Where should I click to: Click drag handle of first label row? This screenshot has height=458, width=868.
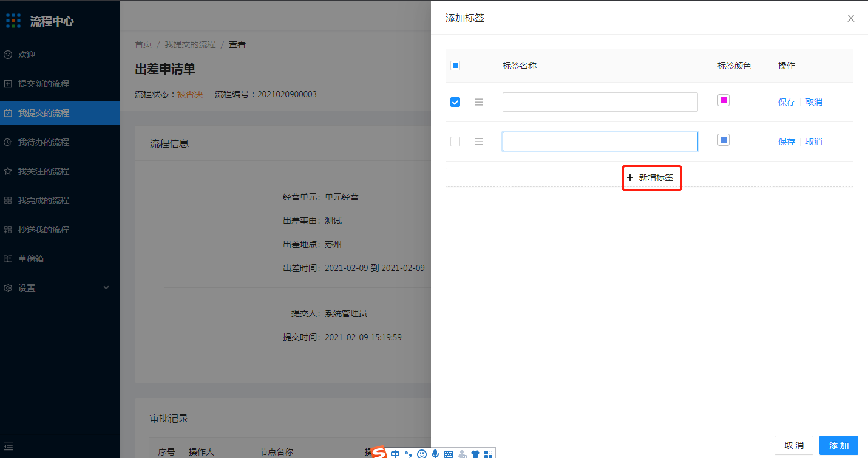tap(479, 102)
